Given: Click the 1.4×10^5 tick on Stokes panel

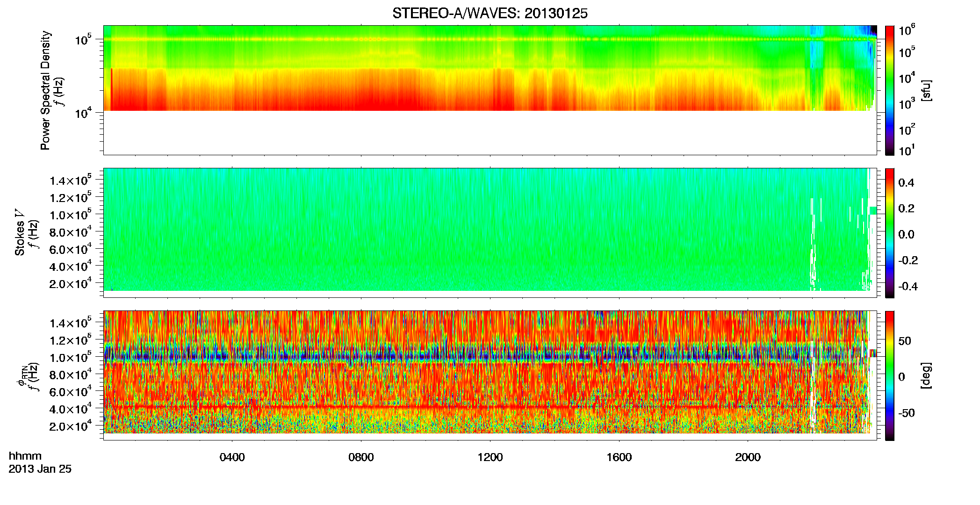Looking at the screenshot, I should pyautogui.click(x=71, y=180).
